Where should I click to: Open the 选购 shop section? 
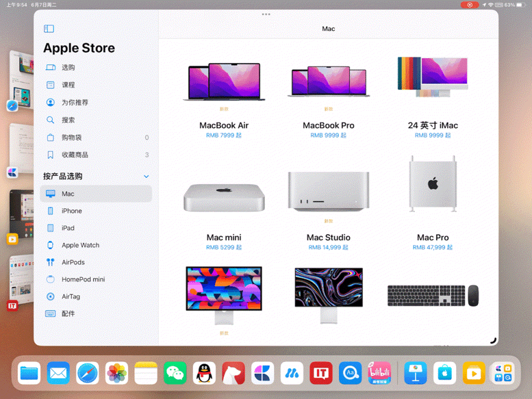click(x=96, y=68)
